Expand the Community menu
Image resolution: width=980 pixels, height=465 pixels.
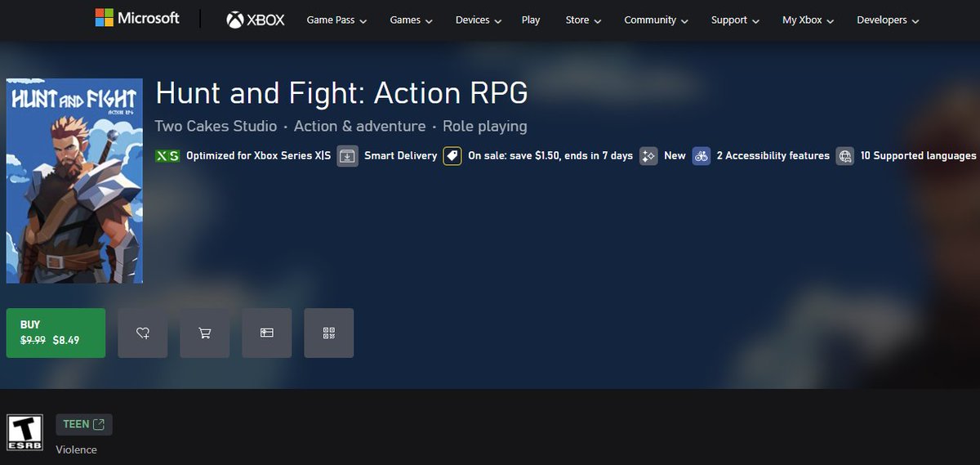(656, 20)
